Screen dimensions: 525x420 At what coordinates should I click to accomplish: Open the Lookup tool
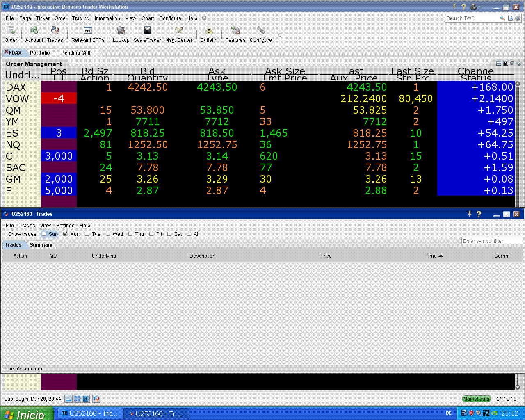(121, 34)
